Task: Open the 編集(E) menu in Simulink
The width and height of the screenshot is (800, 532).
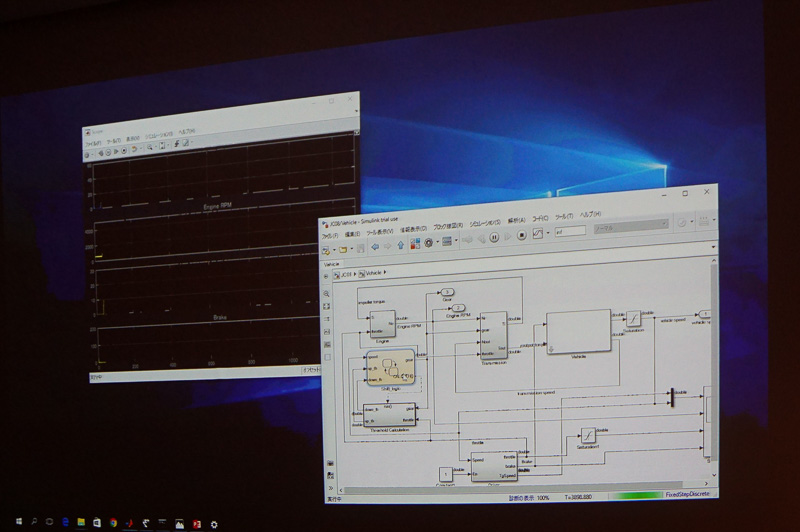Action: [x=352, y=234]
